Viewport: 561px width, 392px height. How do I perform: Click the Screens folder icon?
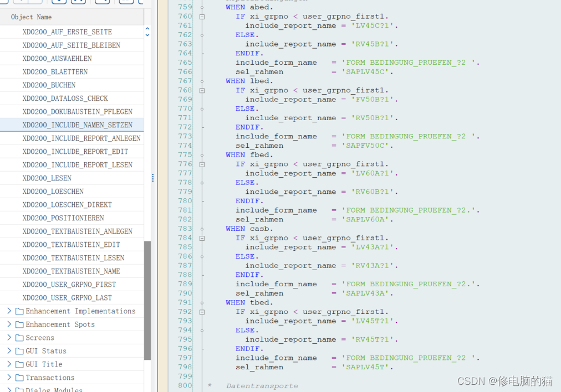tap(19, 338)
